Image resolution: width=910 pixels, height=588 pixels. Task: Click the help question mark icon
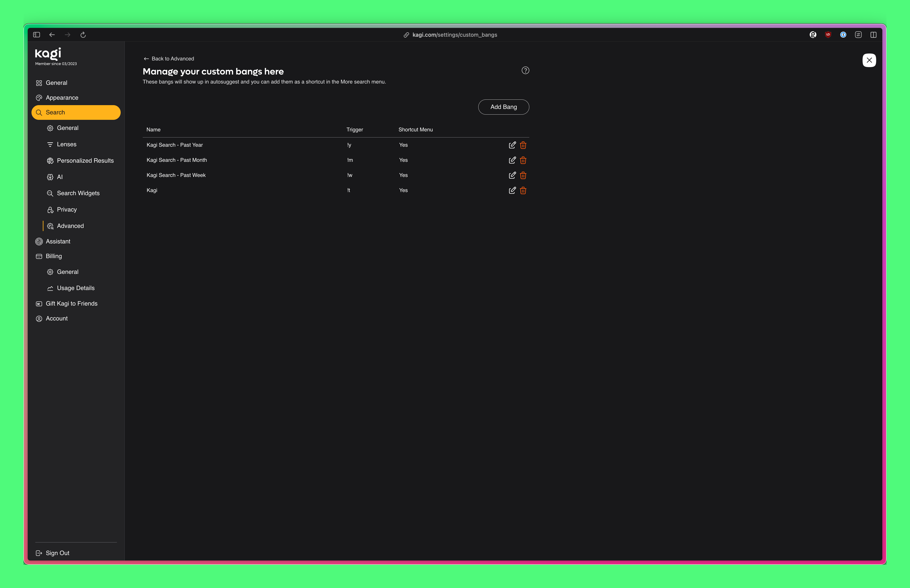tap(525, 71)
